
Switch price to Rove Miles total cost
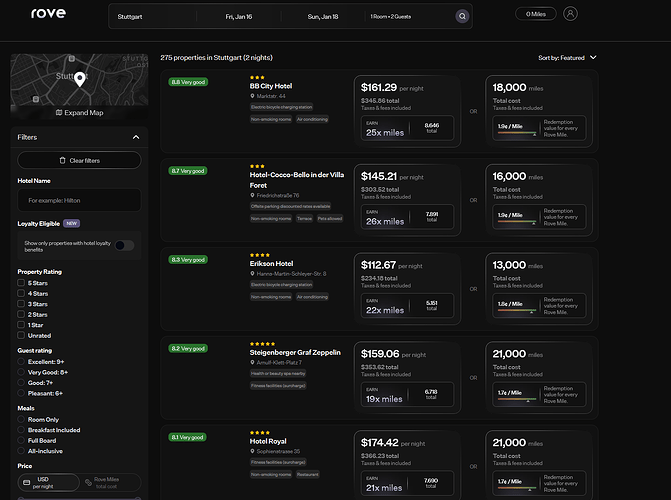coord(109,483)
